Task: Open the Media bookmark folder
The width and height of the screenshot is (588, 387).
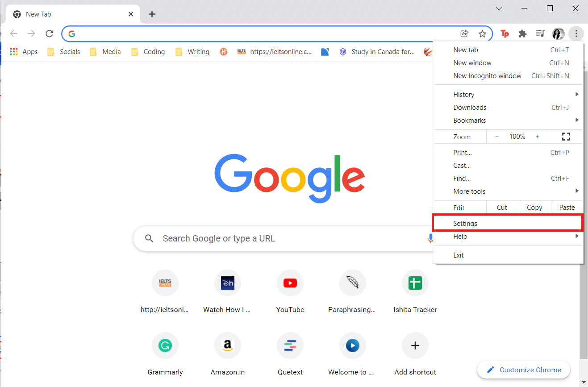Action: (x=105, y=52)
